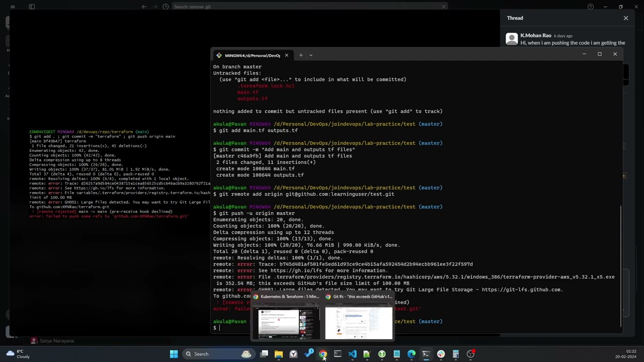
Task: Select the 'git push -u origin master' command text
Action: click(x=257, y=213)
